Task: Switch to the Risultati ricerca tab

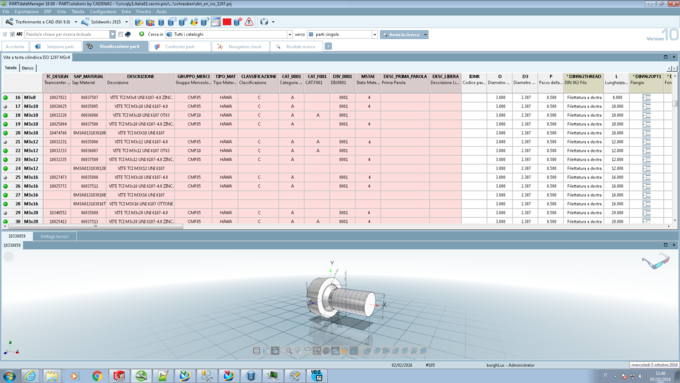Action: [x=296, y=46]
